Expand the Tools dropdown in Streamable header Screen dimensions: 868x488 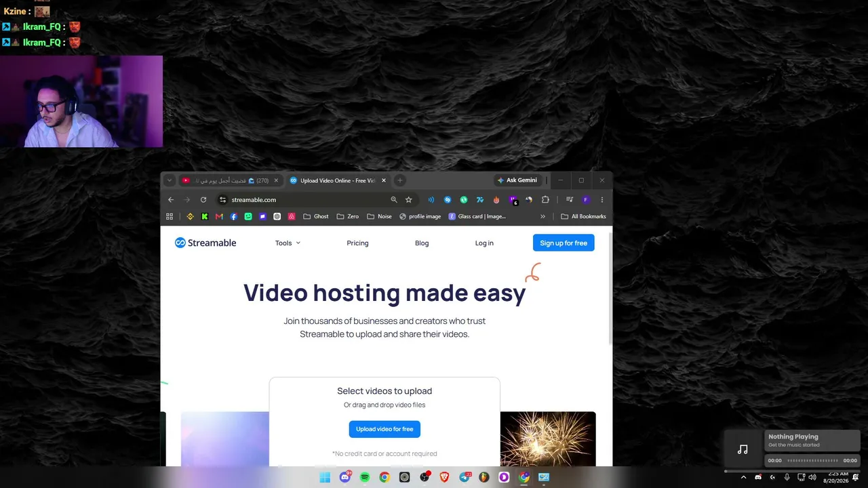tap(288, 243)
